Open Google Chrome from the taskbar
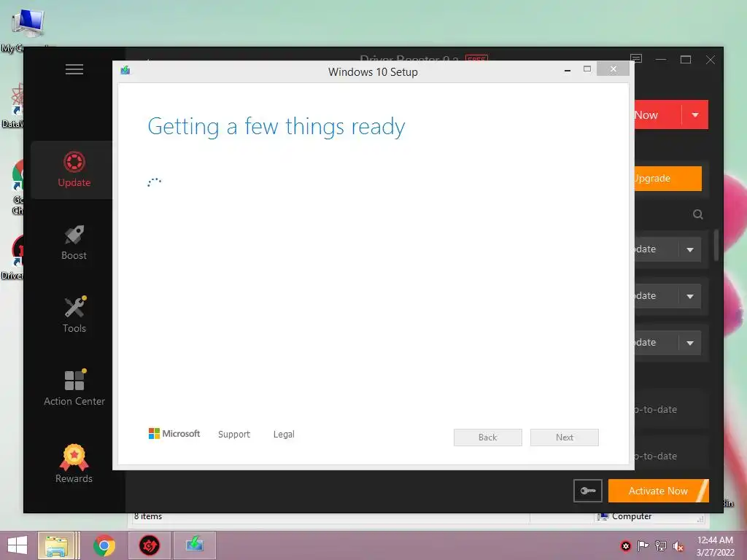This screenshot has width=747, height=560. 104,545
